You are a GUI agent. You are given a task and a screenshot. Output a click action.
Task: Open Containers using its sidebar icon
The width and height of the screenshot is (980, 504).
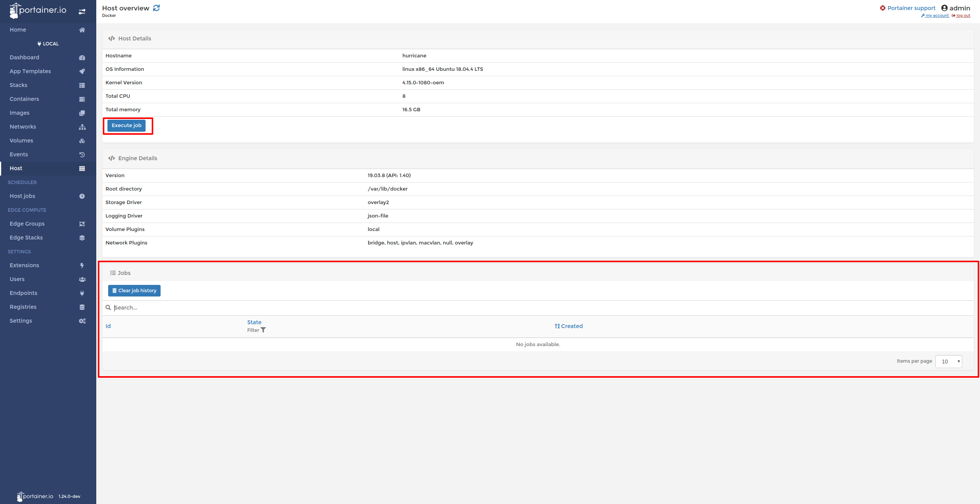[x=82, y=99]
